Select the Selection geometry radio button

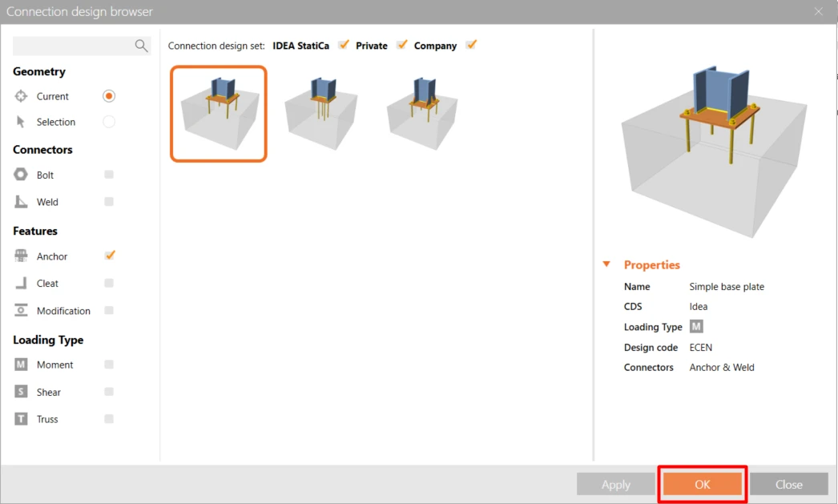pos(108,122)
